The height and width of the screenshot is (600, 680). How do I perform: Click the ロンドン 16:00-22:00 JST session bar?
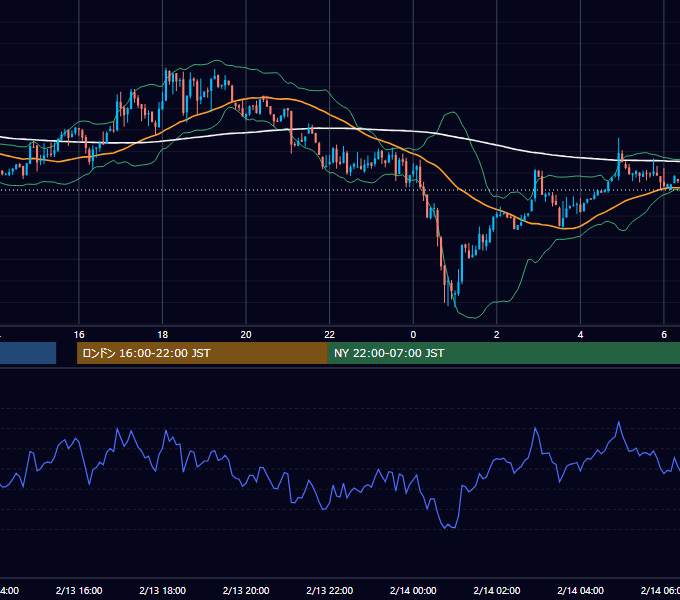[202, 353]
